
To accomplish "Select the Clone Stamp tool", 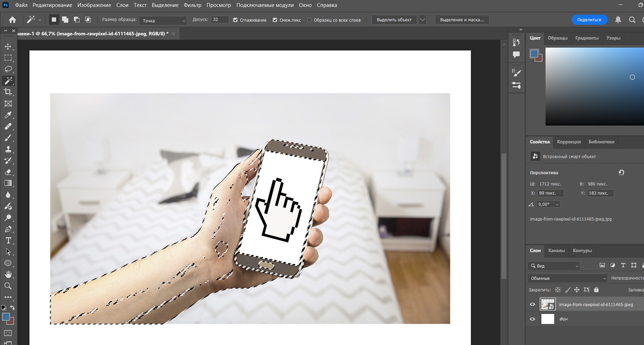I will click(8, 149).
